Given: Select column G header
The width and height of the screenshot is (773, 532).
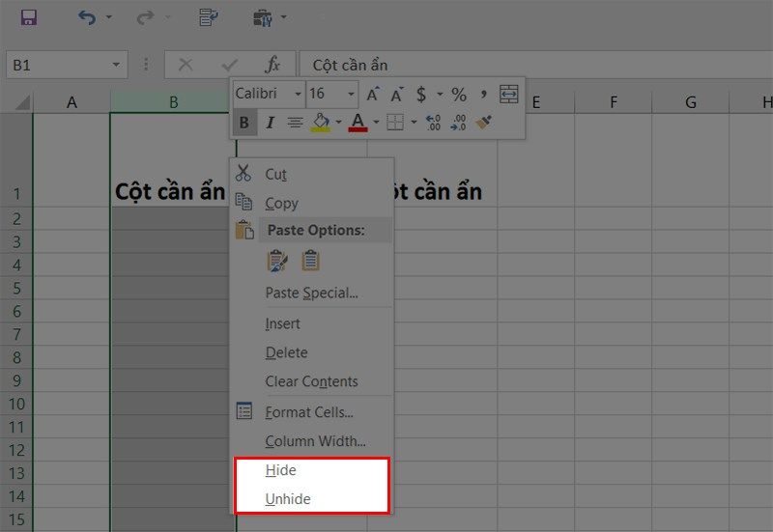Looking at the screenshot, I should [691, 102].
